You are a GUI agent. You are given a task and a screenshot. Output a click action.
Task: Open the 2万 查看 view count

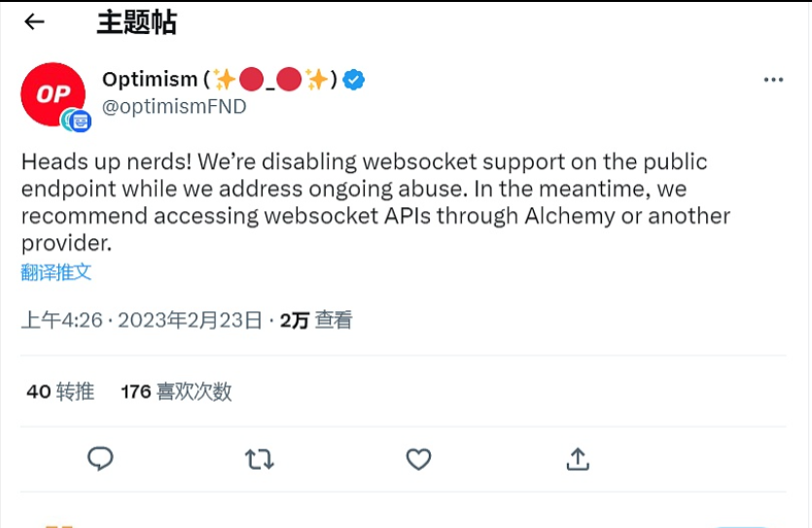(316, 320)
